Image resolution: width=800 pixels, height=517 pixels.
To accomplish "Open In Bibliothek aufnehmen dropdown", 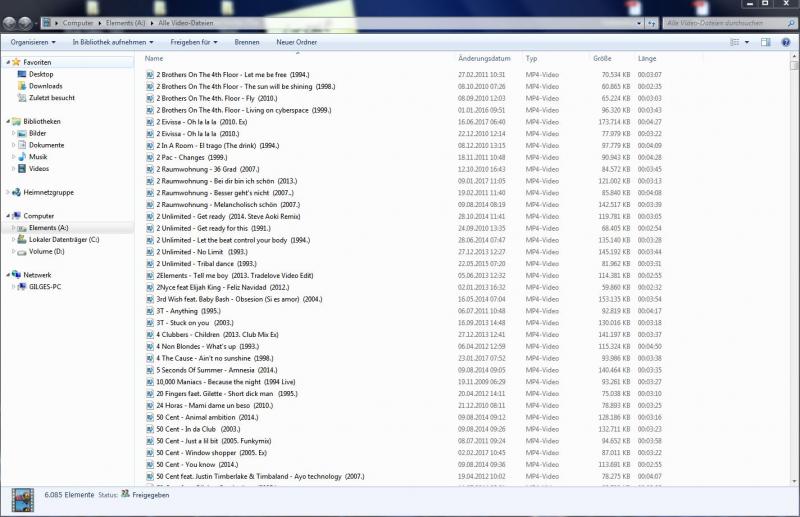I will point(113,42).
